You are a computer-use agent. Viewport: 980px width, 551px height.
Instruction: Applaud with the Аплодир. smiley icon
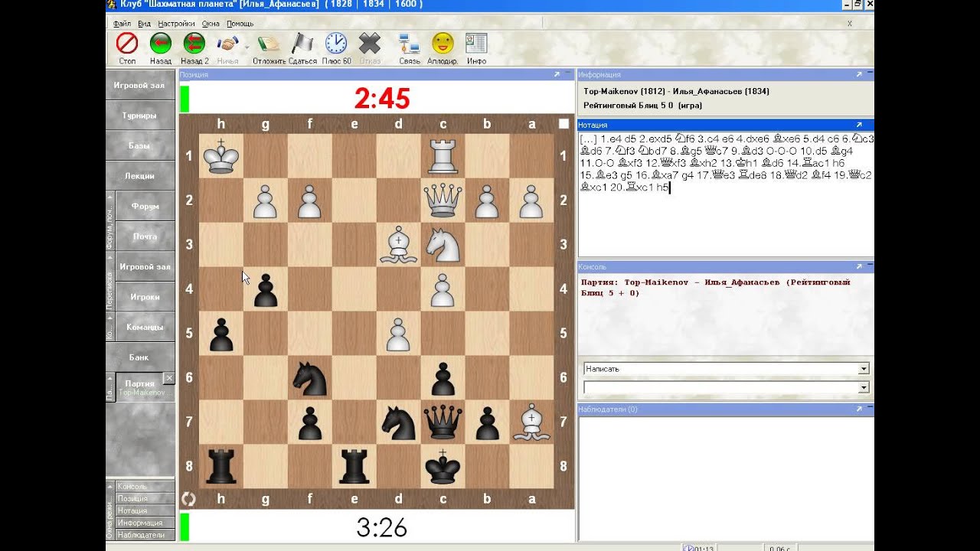pyautogui.click(x=443, y=43)
